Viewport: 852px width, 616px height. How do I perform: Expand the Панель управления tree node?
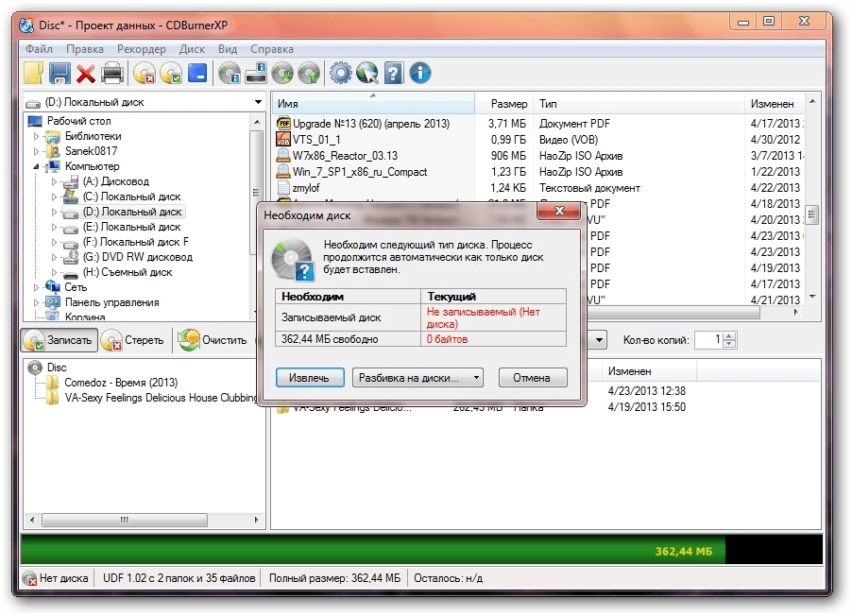(37, 302)
